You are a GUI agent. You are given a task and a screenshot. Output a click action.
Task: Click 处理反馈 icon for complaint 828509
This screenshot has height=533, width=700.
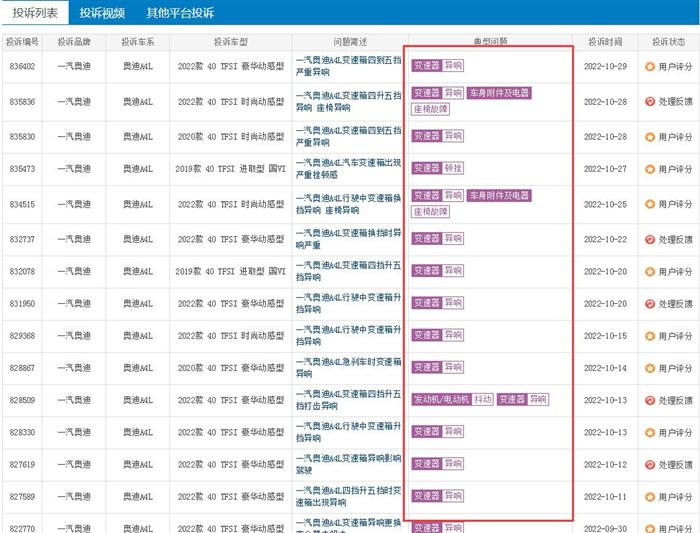650,400
